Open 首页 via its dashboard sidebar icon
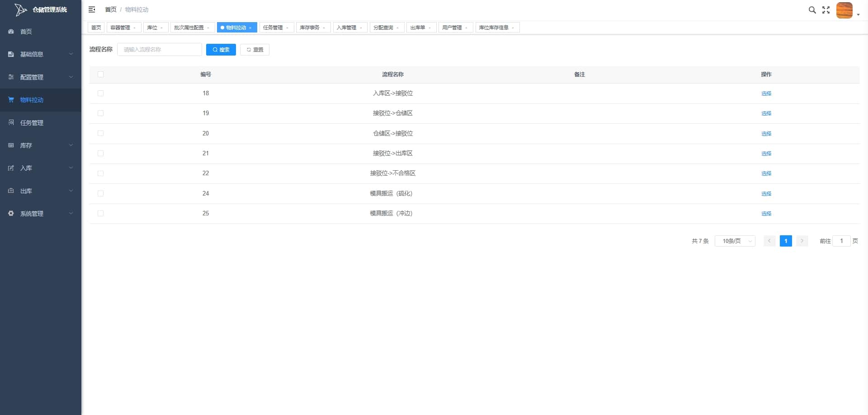Screen dimensions: 868x415 [x=11, y=32]
